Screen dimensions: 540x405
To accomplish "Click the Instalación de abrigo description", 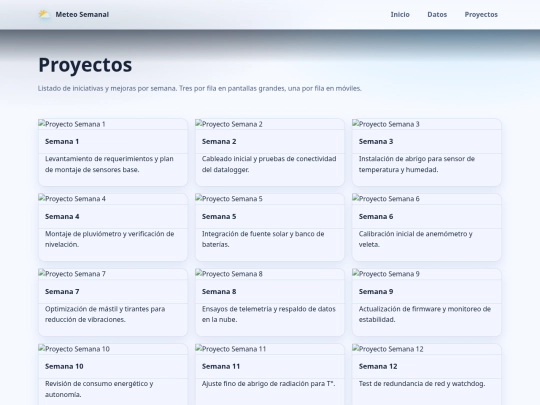I will [x=417, y=164].
